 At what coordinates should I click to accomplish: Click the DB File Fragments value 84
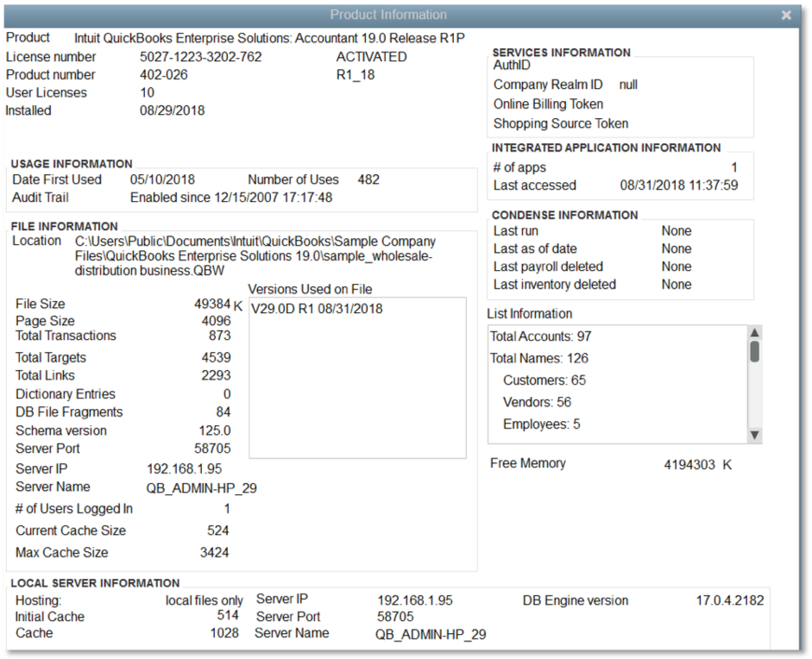coord(223,412)
